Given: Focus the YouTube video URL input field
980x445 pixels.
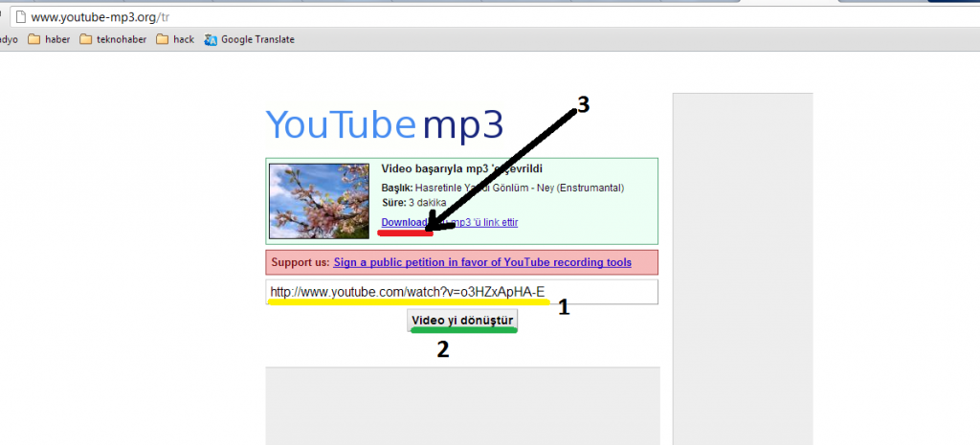Looking at the screenshot, I should click(x=462, y=292).
